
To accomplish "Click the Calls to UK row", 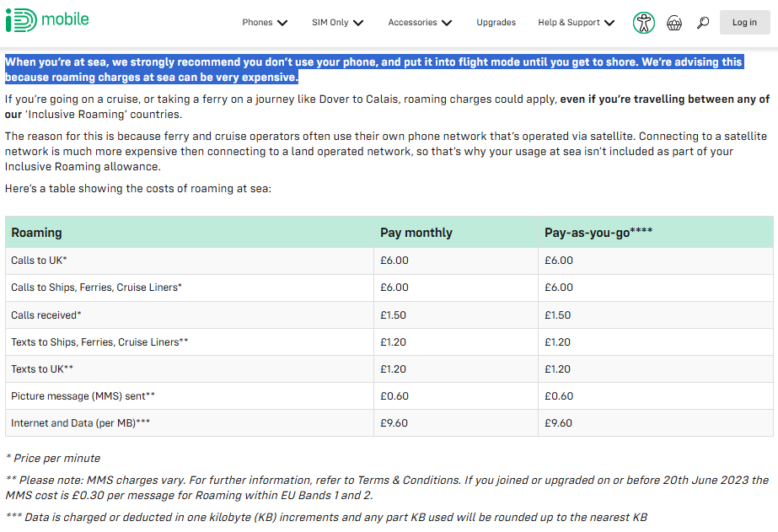I will coord(389,261).
